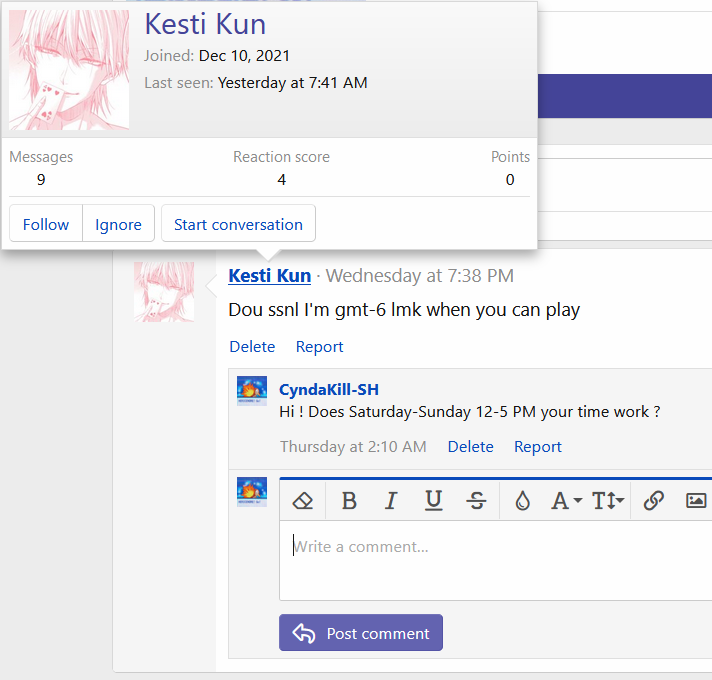Screen dimensions: 712x680
Task: Click the Write a comment text field
Action: (495, 558)
